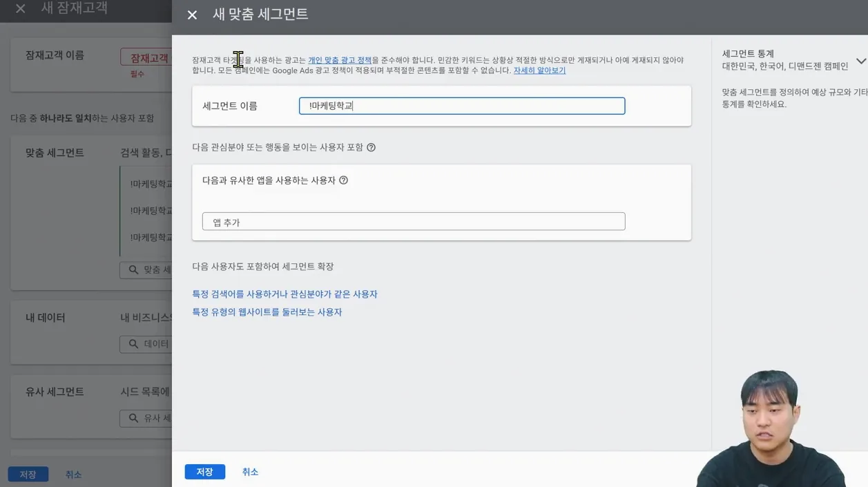Click the 맞춤 세그먼트 section label
Image resolution: width=868 pixels, height=487 pixels.
(x=55, y=153)
